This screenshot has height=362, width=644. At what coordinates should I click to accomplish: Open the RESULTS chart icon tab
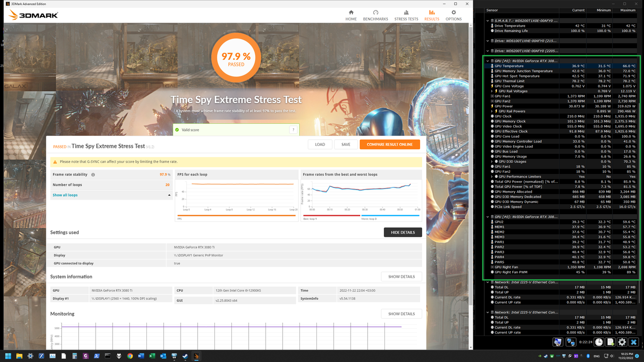(432, 15)
